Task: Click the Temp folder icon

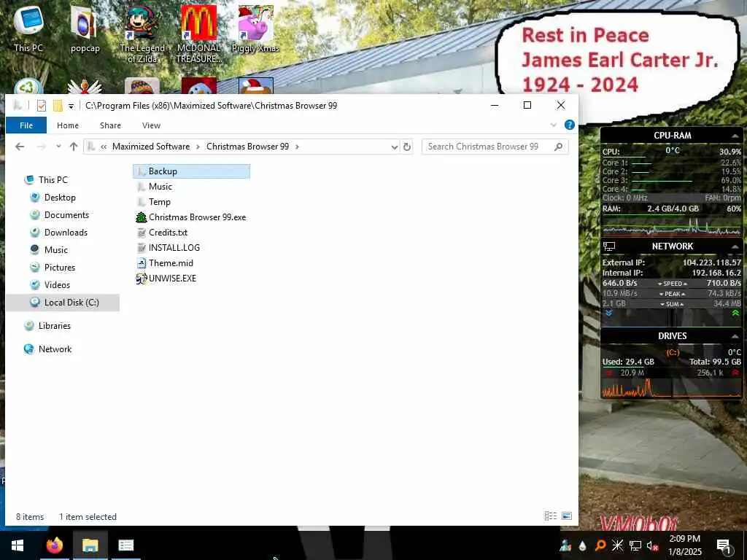Action: click(141, 202)
